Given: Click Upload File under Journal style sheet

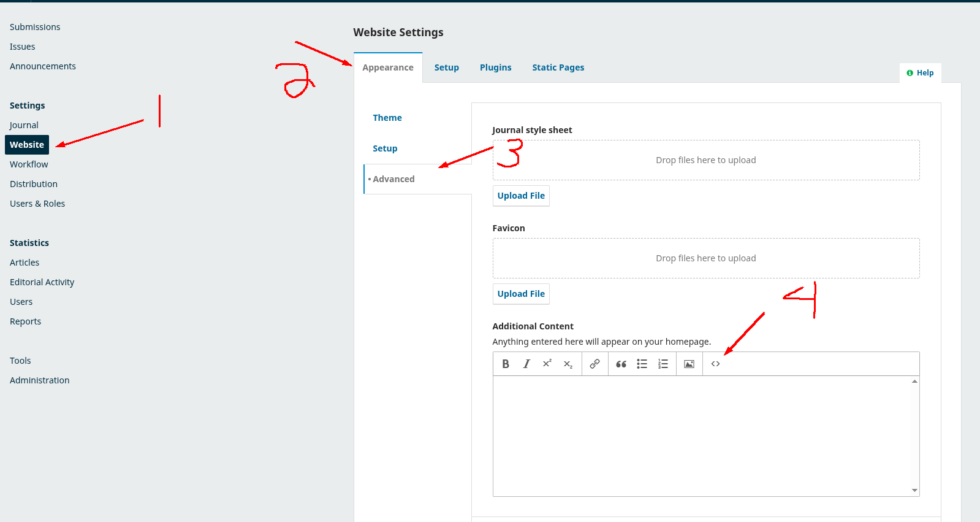Looking at the screenshot, I should (521, 196).
